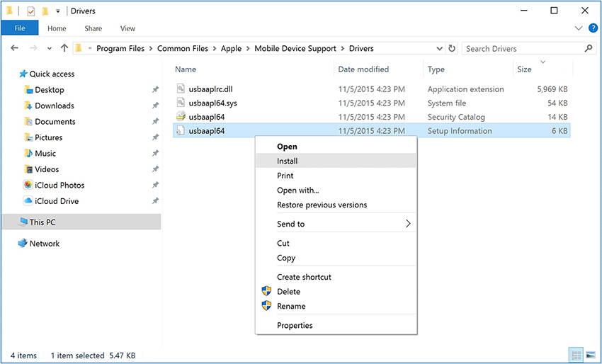Click the iCloud Photos icon in sidebar
This screenshot has height=364, width=602.
pyautogui.click(x=28, y=186)
